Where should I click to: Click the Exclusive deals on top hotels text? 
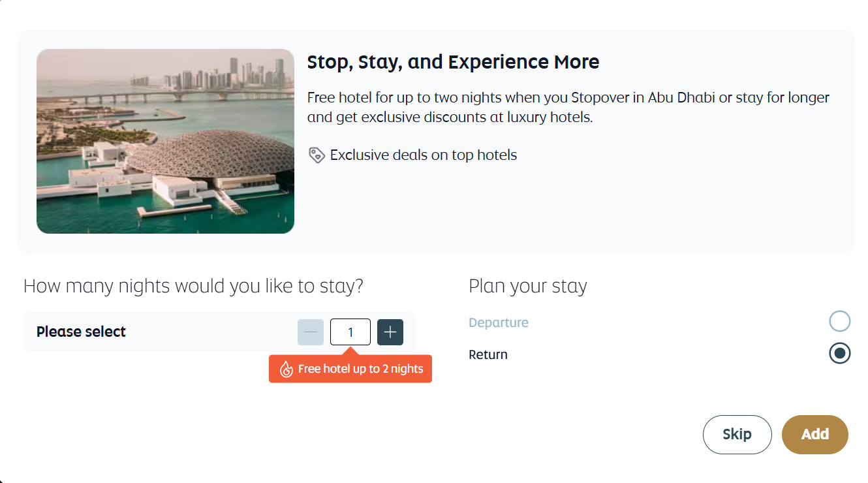(x=424, y=155)
